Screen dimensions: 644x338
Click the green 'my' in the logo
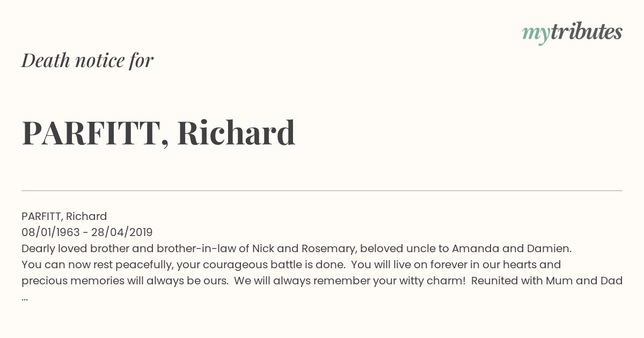click(536, 34)
